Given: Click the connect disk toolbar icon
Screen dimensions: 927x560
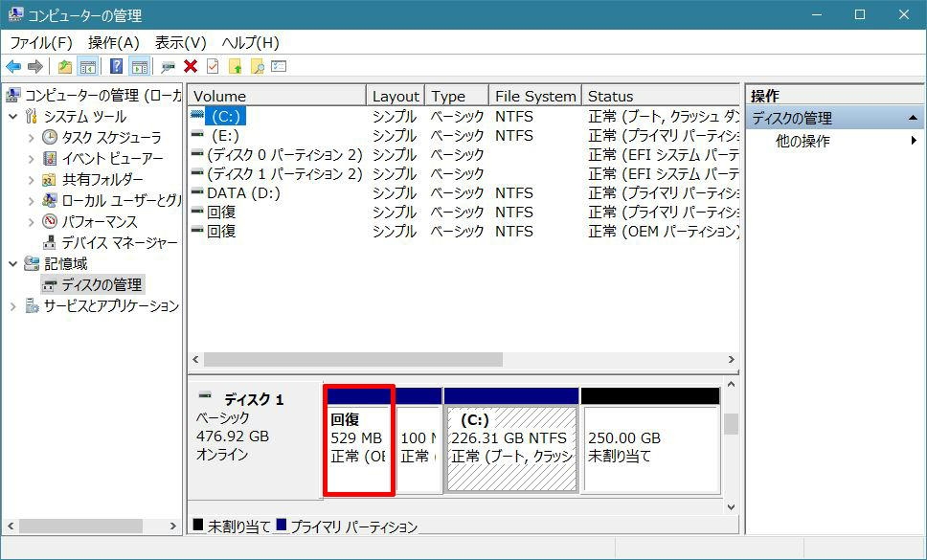Looking at the screenshot, I should click(x=168, y=67).
